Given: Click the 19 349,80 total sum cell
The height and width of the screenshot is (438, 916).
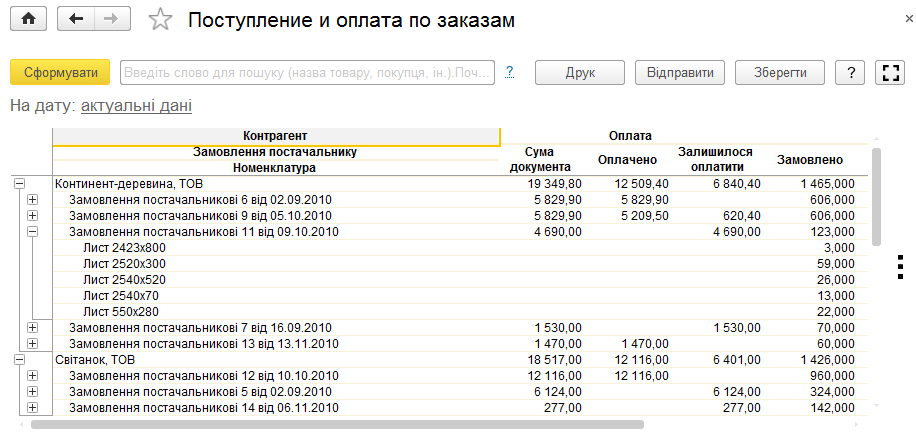Looking at the screenshot, I should point(553,184).
